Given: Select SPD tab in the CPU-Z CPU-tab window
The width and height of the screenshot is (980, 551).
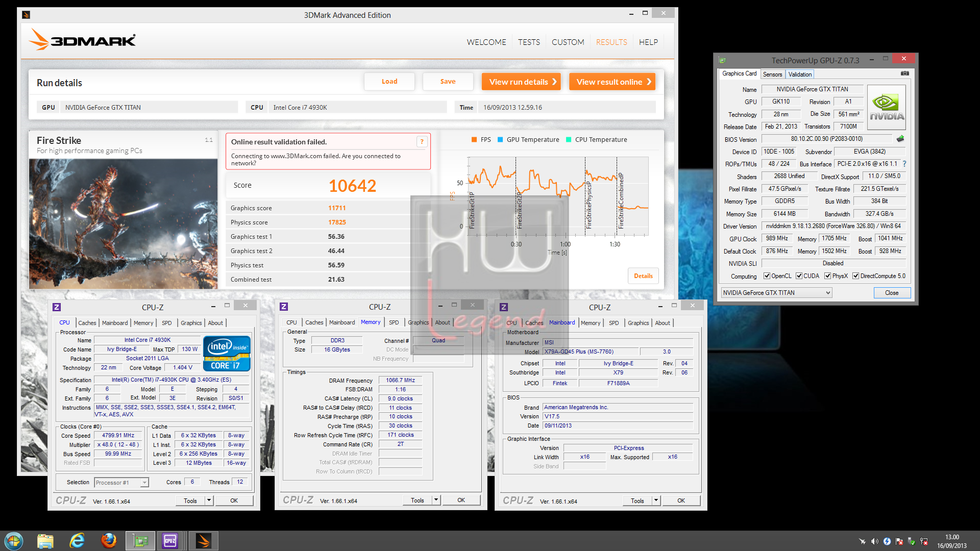Looking at the screenshot, I should (167, 323).
